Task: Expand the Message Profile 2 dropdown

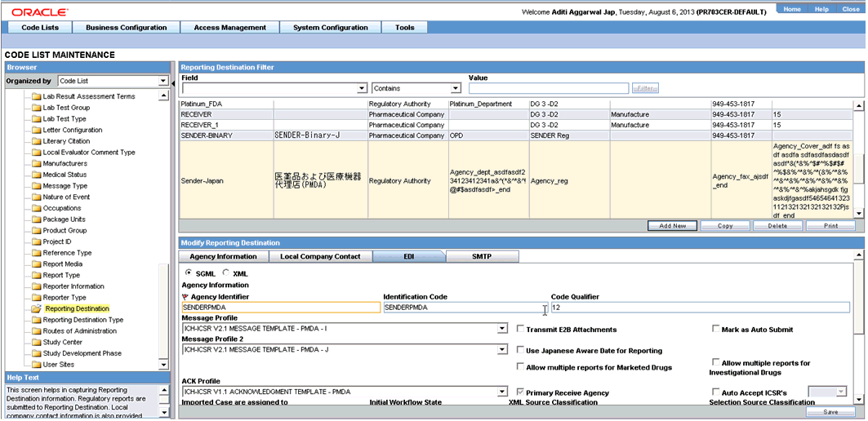Action: point(502,350)
